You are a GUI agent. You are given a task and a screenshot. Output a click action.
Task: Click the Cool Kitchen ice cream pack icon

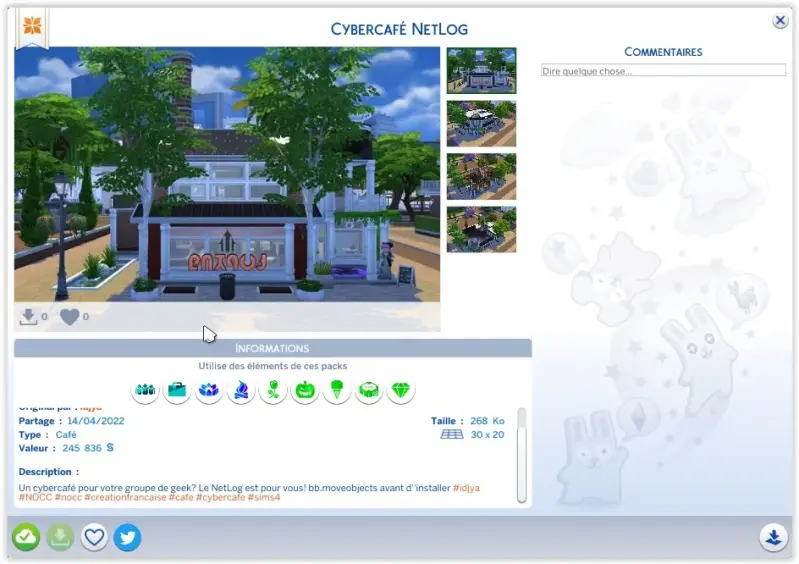point(337,391)
